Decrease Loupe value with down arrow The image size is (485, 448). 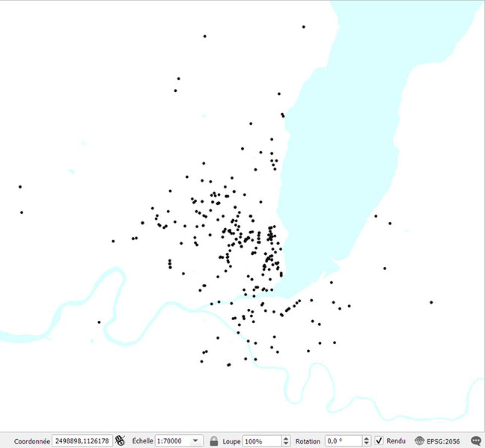(x=286, y=444)
